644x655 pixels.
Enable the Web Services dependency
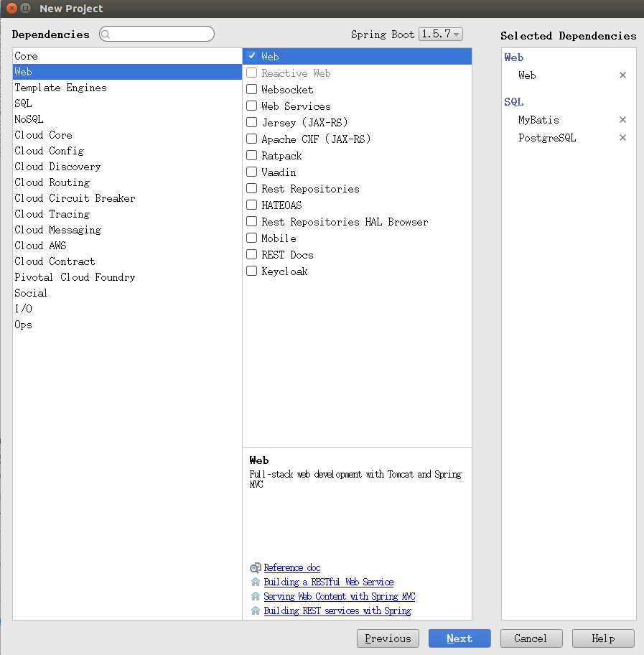click(x=251, y=106)
